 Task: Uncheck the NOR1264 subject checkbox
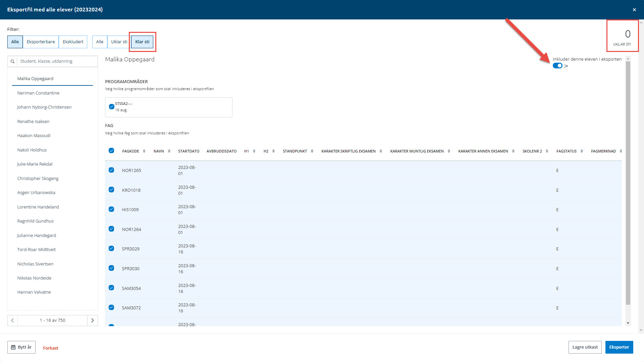pyautogui.click(x=111, y=229)
